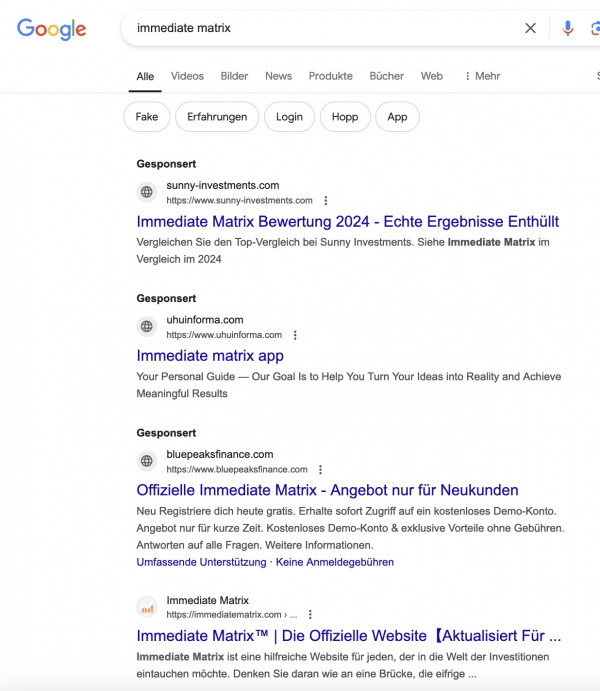Open the Google logo homepage
600x691 pixels.
[x=52, y=29]
